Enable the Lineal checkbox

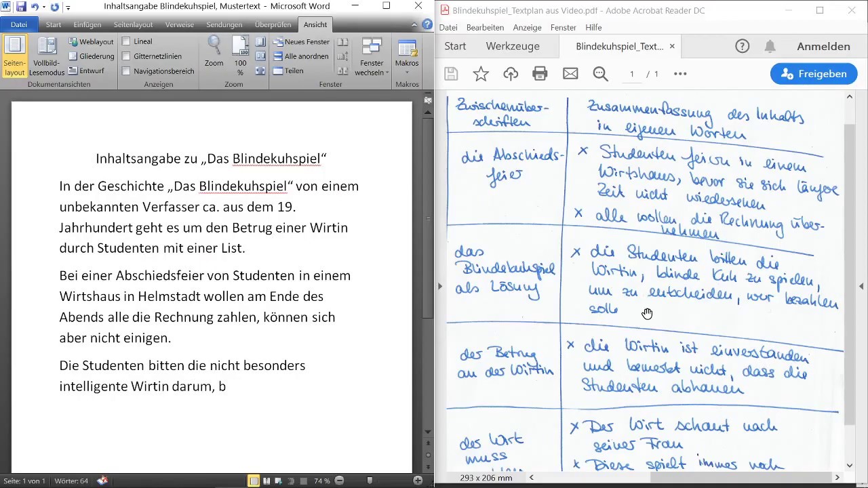[126, 41]
